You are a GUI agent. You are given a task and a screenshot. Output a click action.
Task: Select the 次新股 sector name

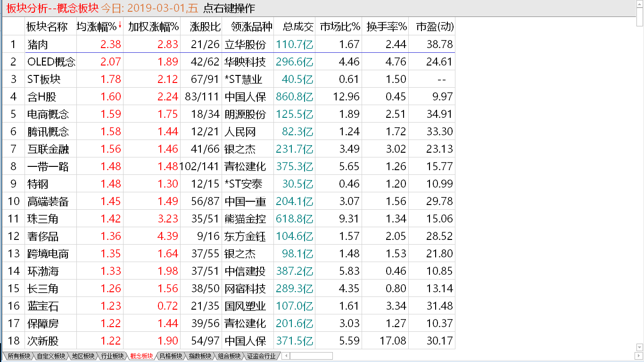[x=43, y=341]
